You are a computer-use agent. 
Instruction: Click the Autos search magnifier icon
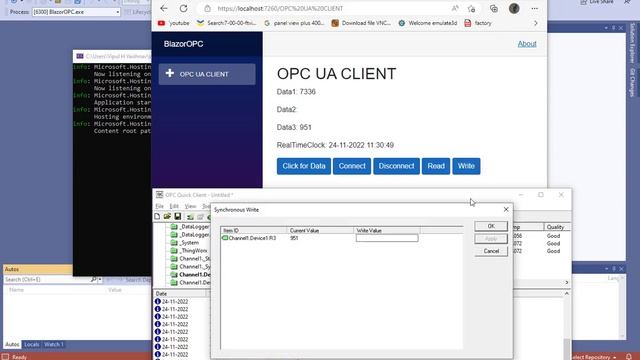point(93,280)
